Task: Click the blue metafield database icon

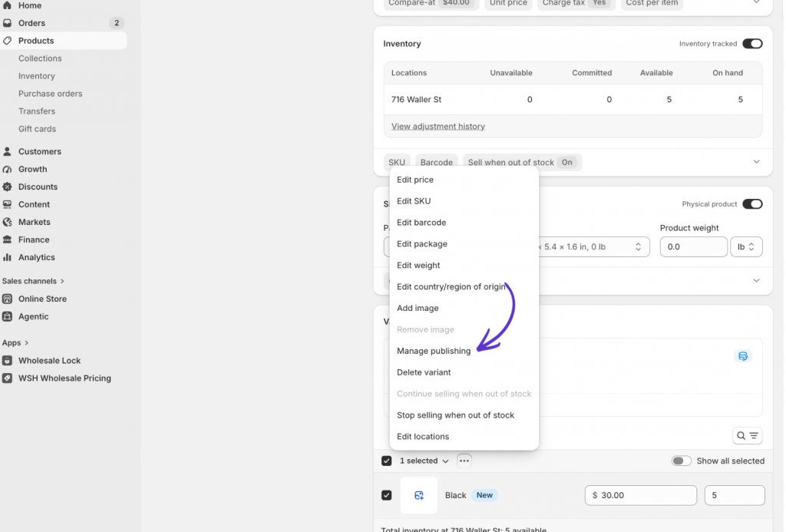Action: 743,356
